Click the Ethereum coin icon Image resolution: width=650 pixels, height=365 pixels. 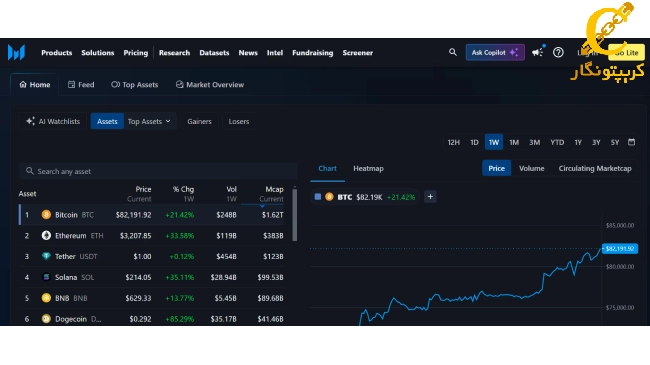pos(46,235)
